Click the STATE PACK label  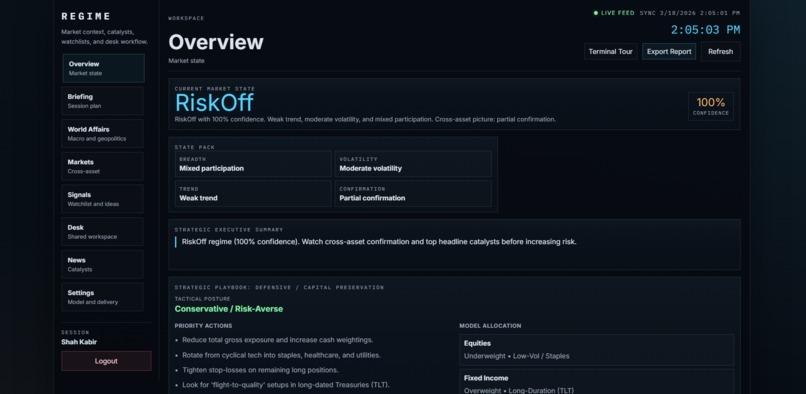click(195, 147)
